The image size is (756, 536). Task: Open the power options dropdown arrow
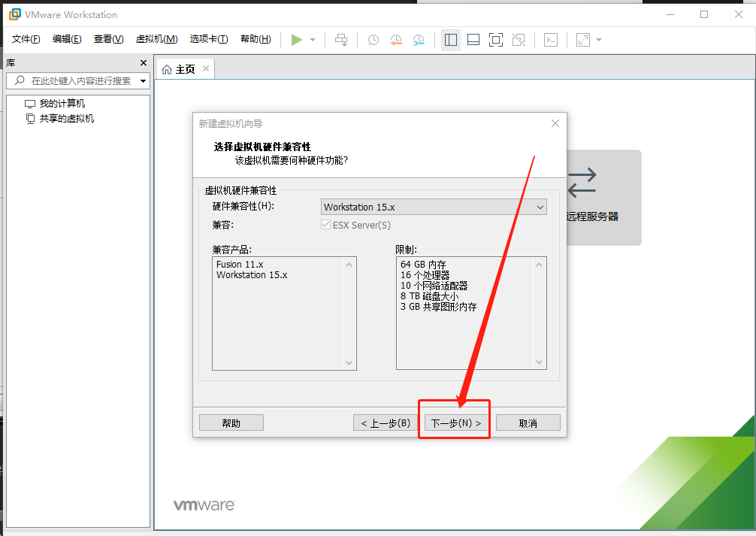[313, 40]
